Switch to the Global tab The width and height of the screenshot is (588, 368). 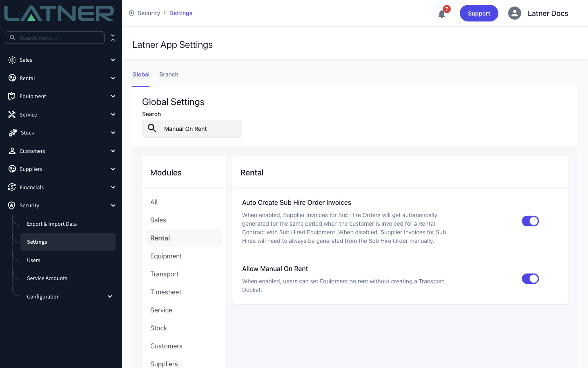coord(141,74)
